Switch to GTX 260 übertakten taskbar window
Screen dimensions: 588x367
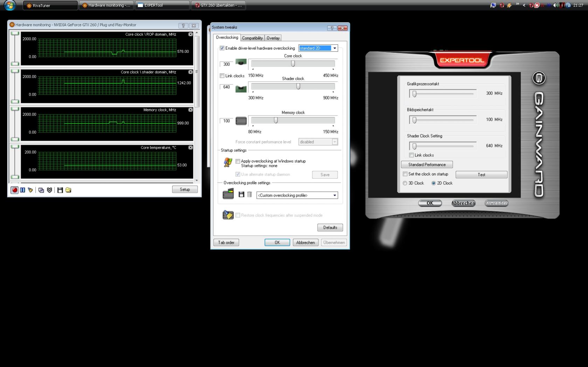[x=218, y=5]
